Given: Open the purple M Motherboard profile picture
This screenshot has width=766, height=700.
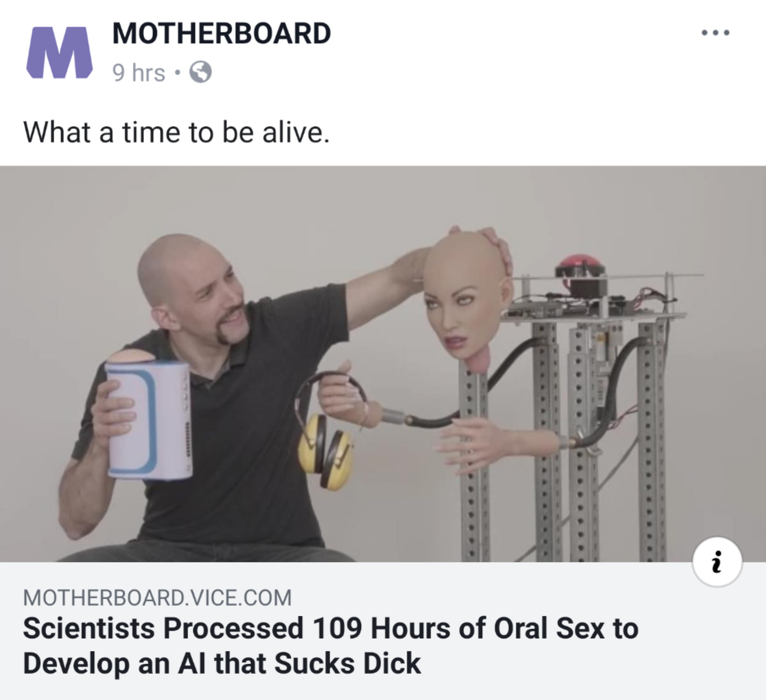Looking at the screenshot, I should click(59, 52).
